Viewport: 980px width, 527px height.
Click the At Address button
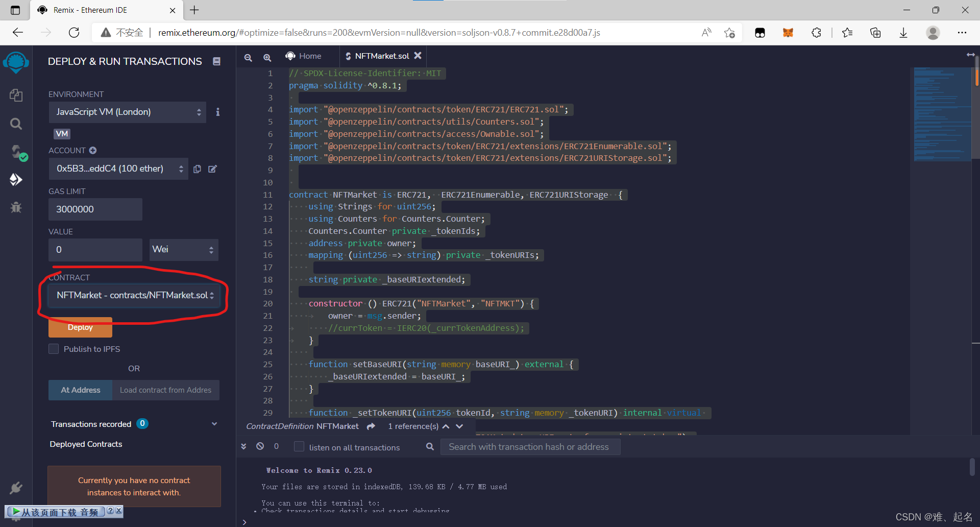point(81,390)
